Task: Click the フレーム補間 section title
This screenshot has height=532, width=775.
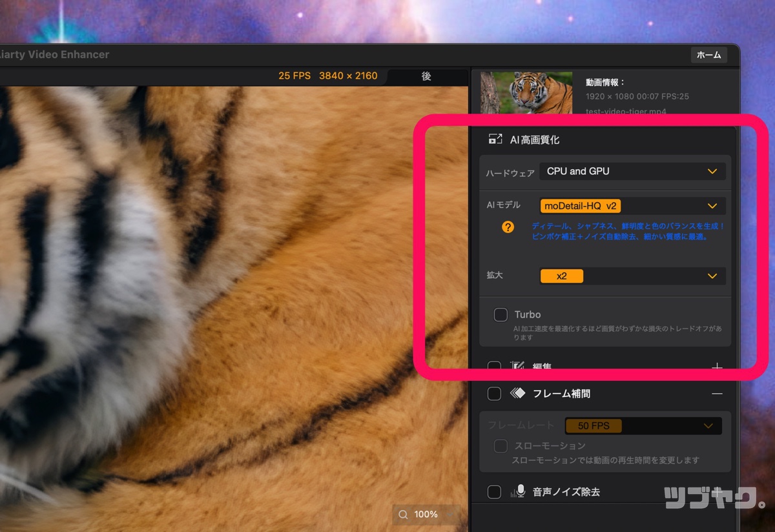Action: pos(561,393)
